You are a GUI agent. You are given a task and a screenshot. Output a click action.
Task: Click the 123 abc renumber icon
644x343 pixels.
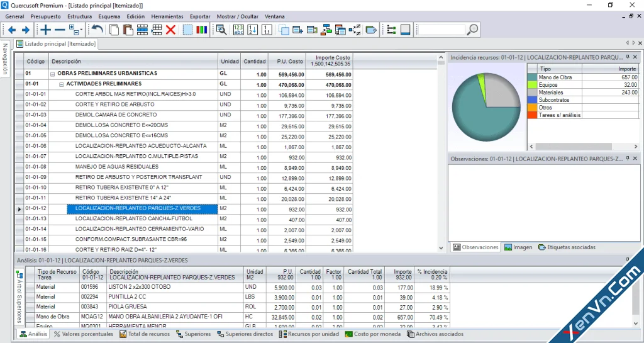pos(238,30)
